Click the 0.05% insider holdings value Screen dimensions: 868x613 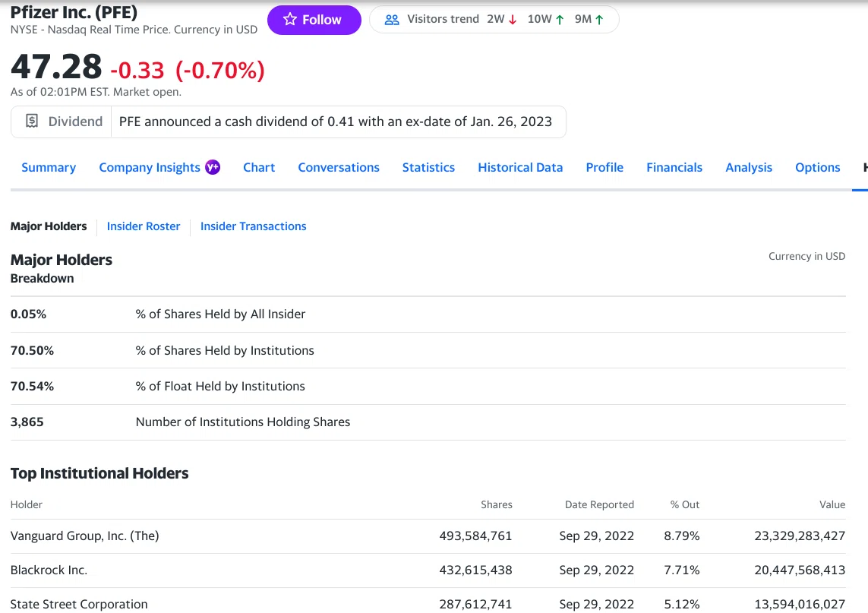pyautogui.click(x=28, y=314)
